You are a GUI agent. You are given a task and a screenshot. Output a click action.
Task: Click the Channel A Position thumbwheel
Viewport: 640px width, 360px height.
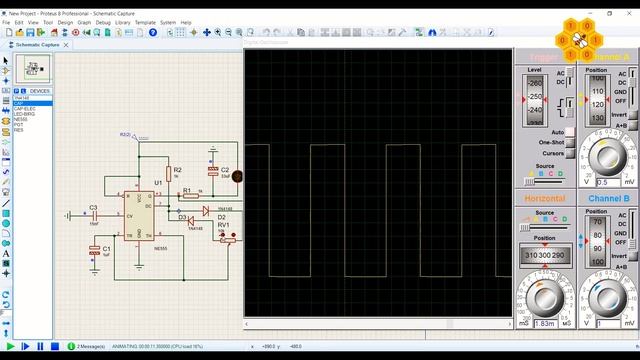click(598, 100)
